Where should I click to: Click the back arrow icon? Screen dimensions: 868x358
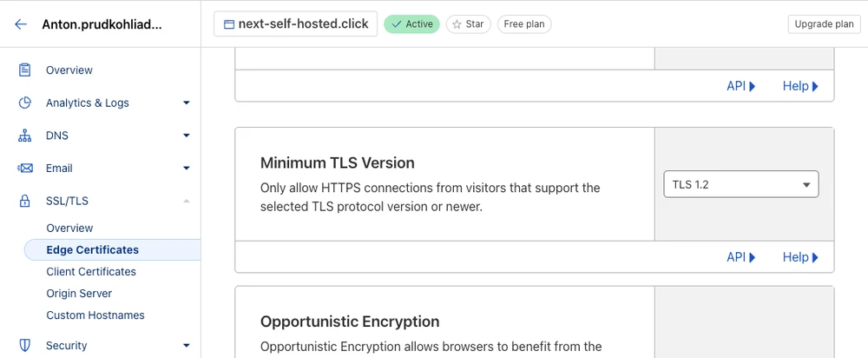(21, 24)
